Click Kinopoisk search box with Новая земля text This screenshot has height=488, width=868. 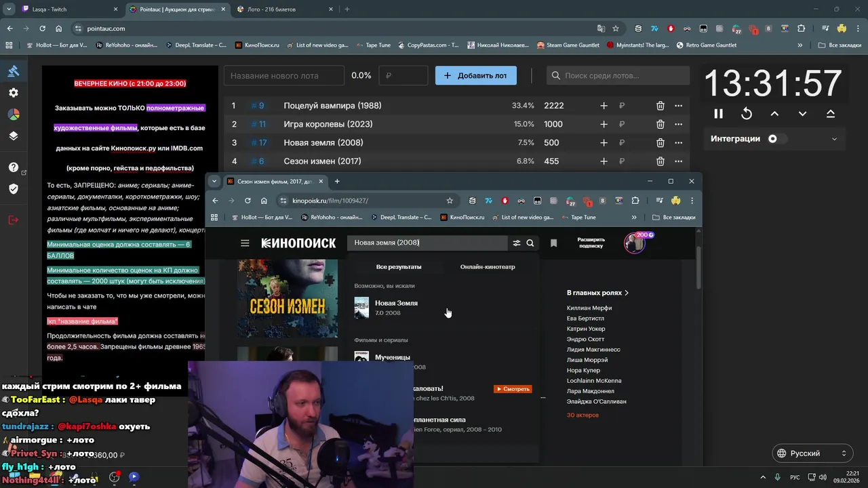click(x=427, y=243)
